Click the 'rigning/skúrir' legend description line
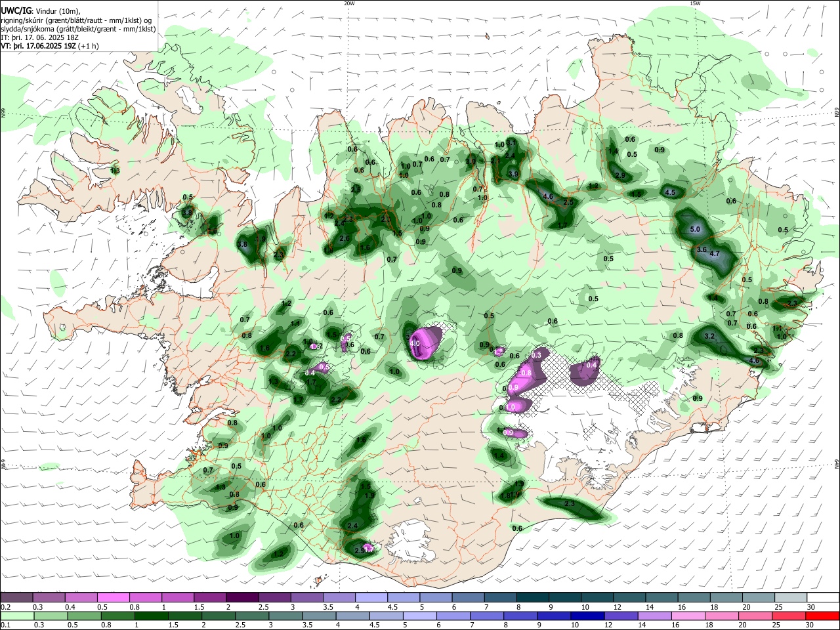The width and height of the screenshot is (840, 630). click(77, 20)
